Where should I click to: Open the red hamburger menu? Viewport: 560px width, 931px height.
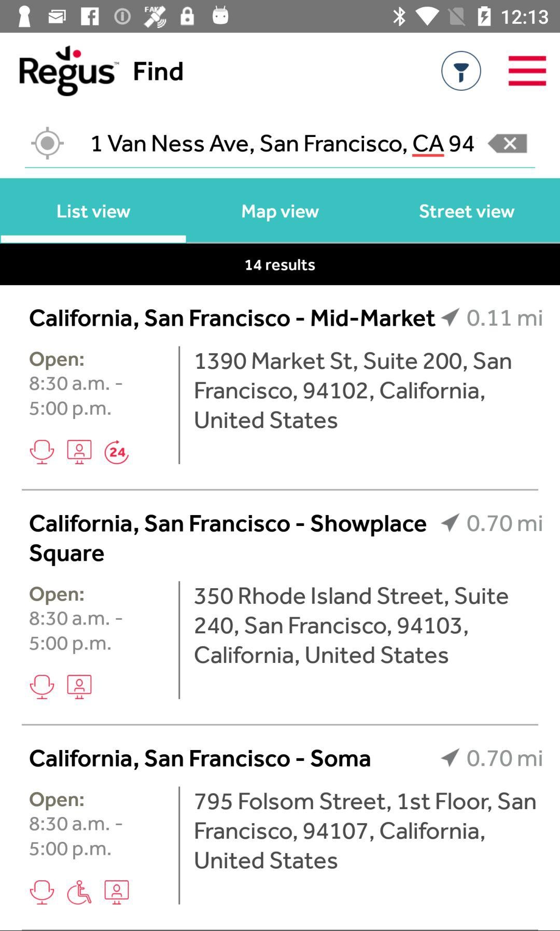click(527, 71)
